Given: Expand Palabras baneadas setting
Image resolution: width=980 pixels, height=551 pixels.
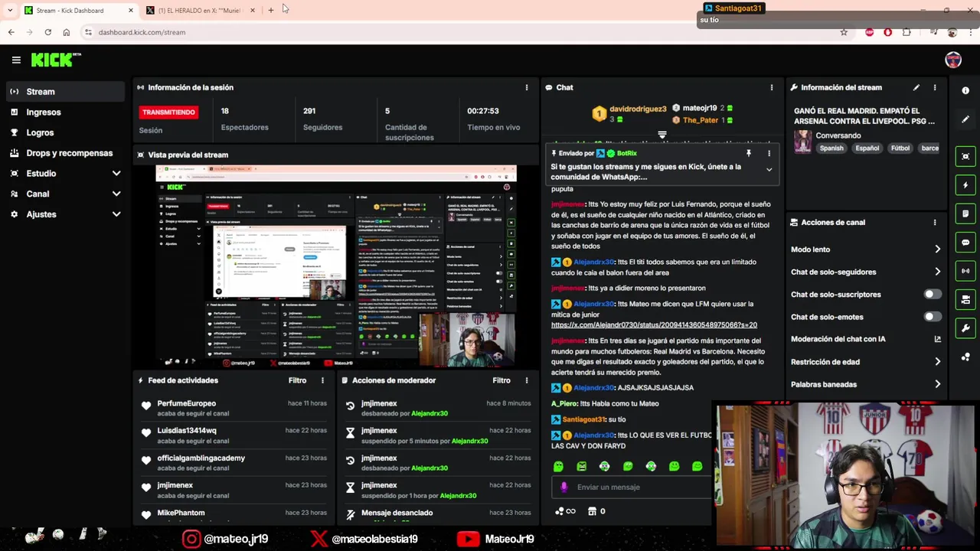Looking at the screenshot, I should coord(938,384).
